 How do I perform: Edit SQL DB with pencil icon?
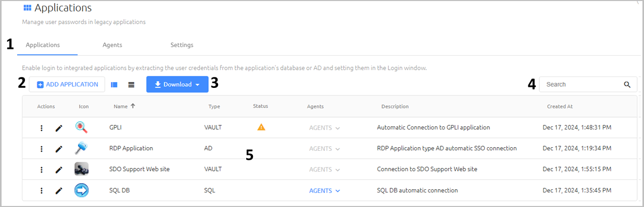coord(59,191)
